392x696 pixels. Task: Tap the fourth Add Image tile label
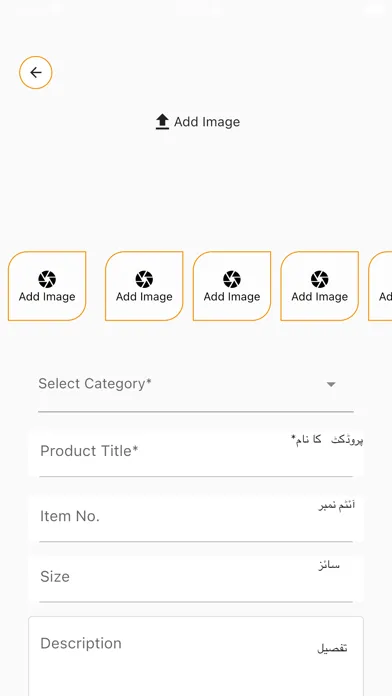[320, 297]
